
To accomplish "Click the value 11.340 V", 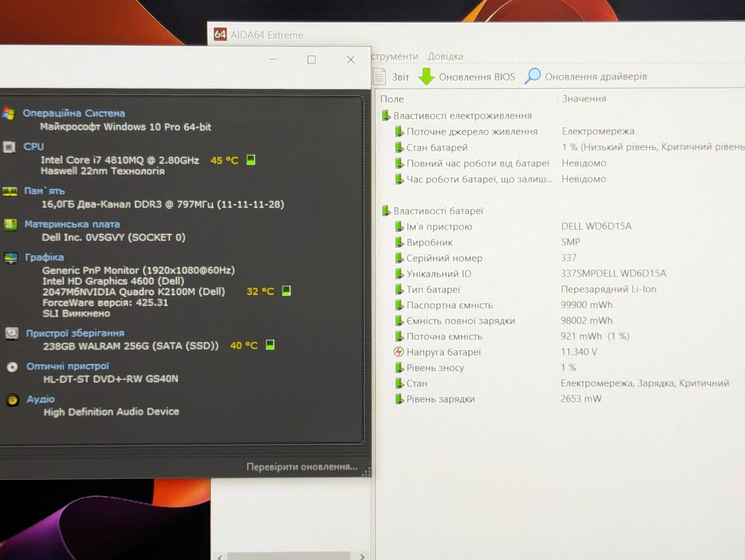I will click(x=579, y=352).
